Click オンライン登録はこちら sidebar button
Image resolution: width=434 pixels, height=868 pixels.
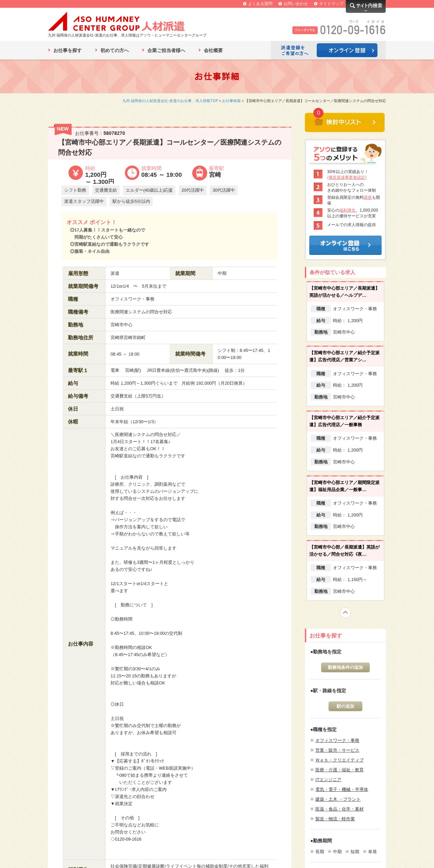tap(345, 245)
